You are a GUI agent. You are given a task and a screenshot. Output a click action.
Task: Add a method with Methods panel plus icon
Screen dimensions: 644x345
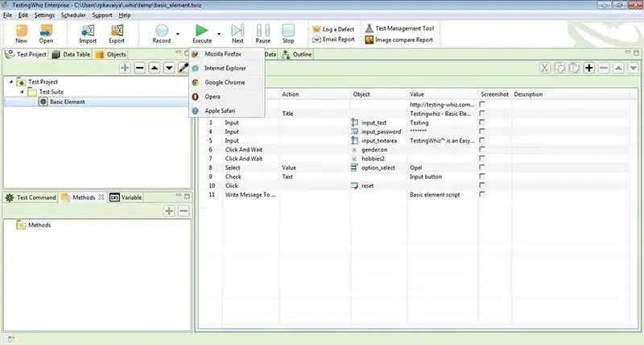(169, 211)
